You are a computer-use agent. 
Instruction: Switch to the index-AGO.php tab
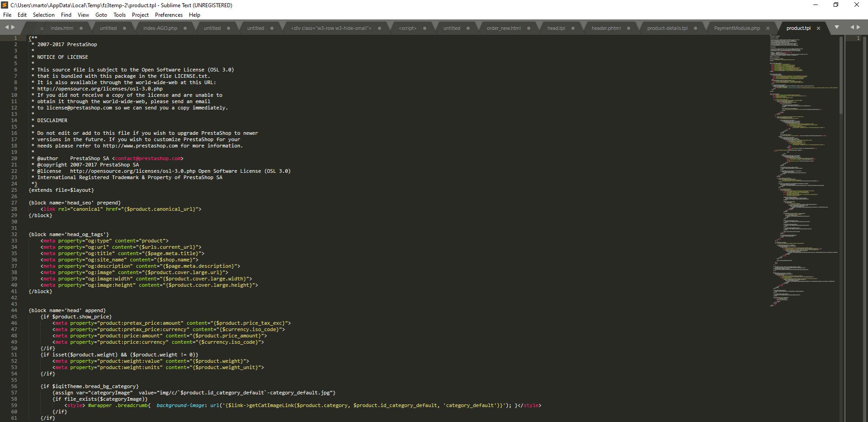[x=160, y=28]
